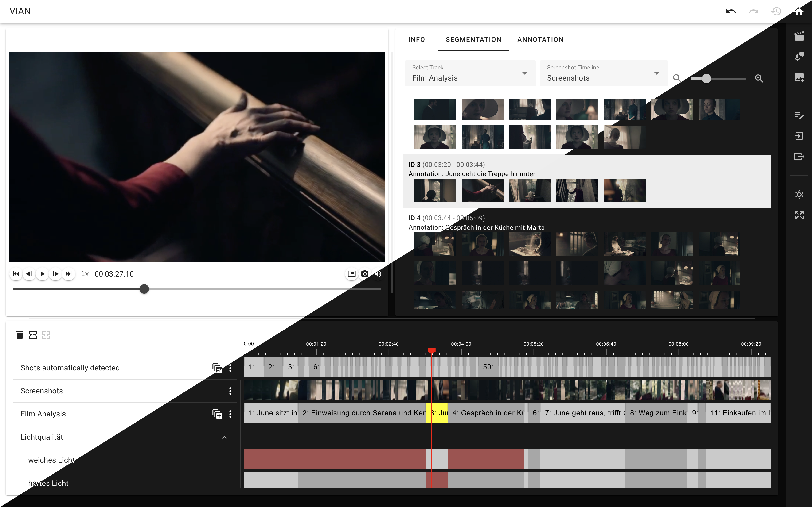Collapse the Lichtqualität track group
The width and height of the screenshot is (812, 507).
click(x=224, y=437)
